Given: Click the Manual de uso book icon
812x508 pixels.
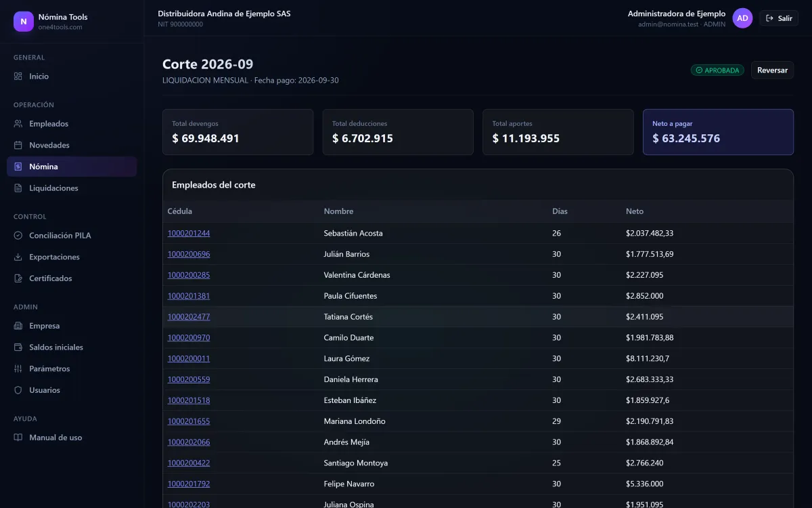Looking at the screenshot, I should coord(18,438).
